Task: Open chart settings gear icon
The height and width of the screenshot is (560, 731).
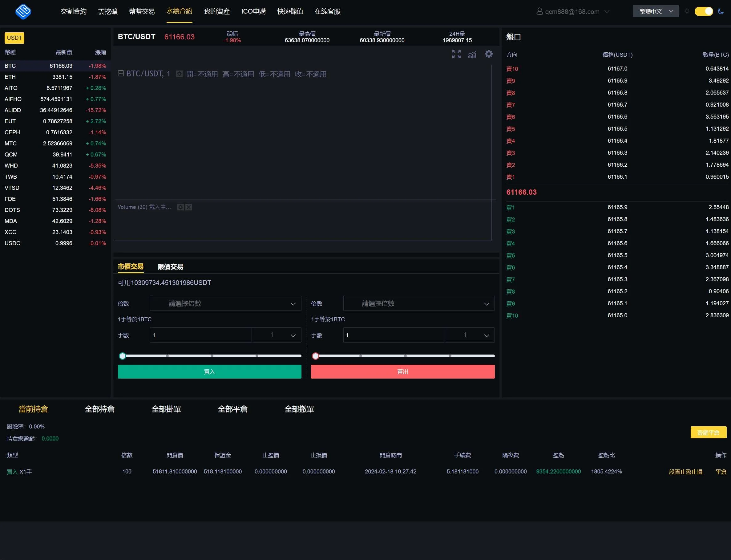Action: pyautogui.click(x=488, y=54)
